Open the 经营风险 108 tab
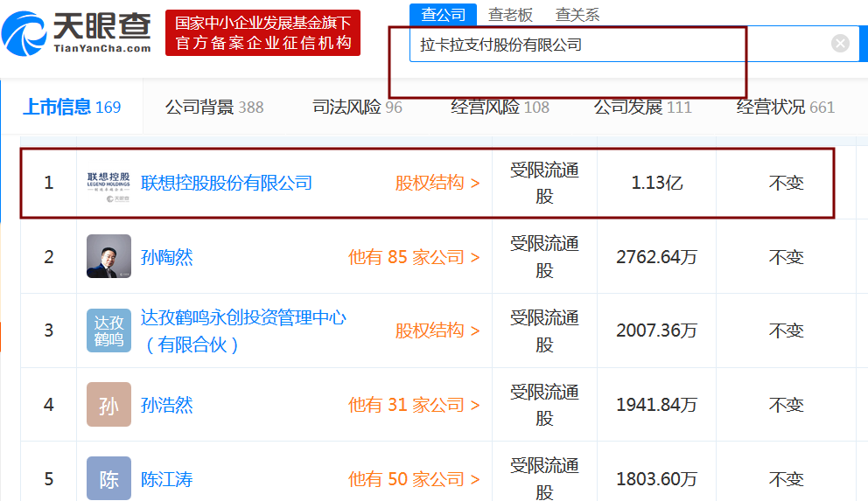 [500, 107]
